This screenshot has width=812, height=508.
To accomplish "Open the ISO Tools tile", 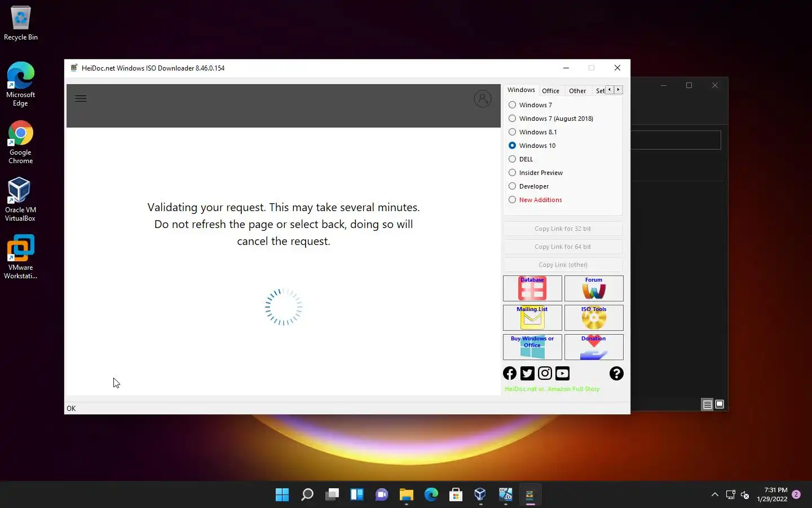I will pyautogui.click(x=594, y=318).
